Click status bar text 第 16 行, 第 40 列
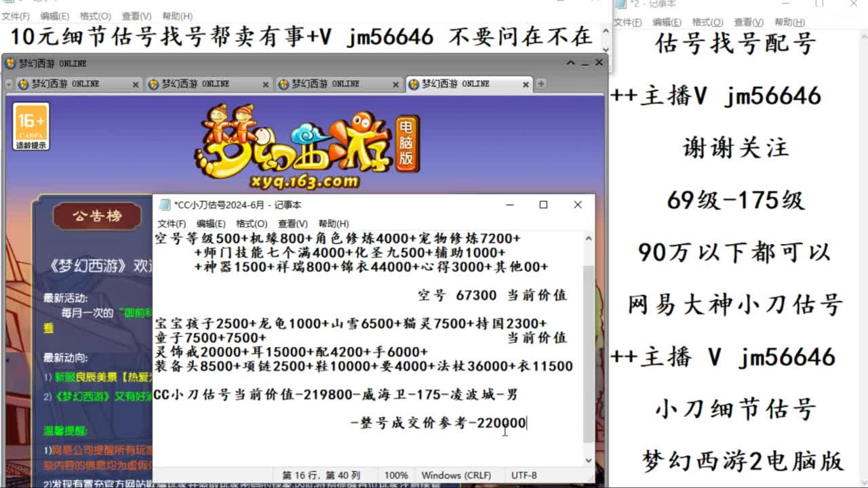This screenshot has height=488, width=868. pos(321,476)
